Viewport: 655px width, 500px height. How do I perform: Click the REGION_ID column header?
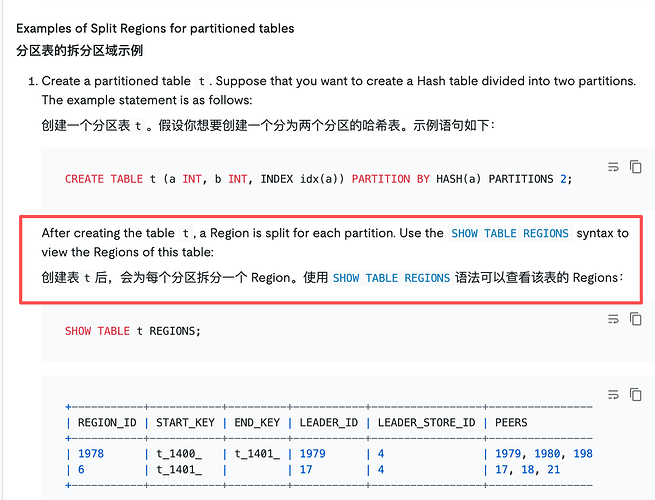[x=107, y=423]
